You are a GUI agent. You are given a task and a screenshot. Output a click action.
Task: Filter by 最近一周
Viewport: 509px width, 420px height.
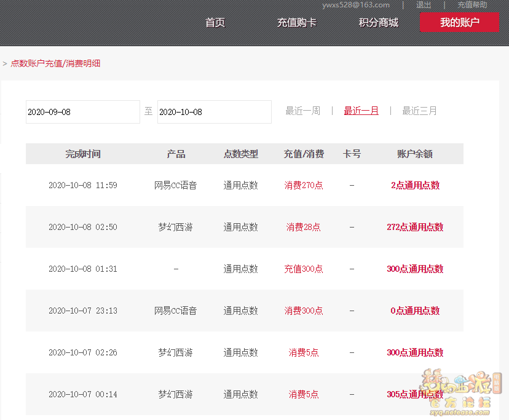coord(303,111)
